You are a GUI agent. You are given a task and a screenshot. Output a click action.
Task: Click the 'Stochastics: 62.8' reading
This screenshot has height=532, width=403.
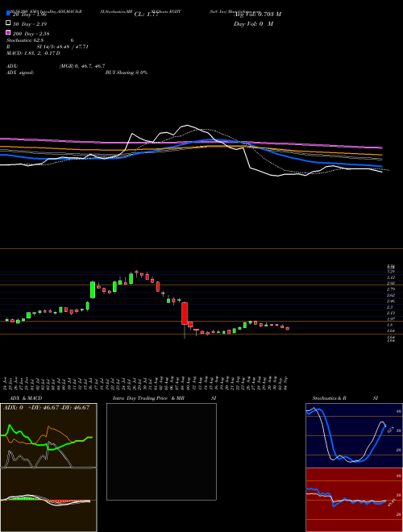click(25, 40)
